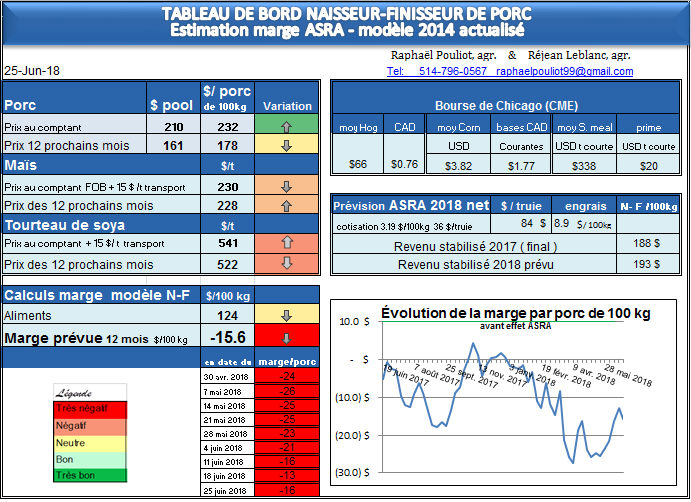Click the Maïs prix au comptant variation arrow
Screen dimensions: 691x502
coord(286,187)
